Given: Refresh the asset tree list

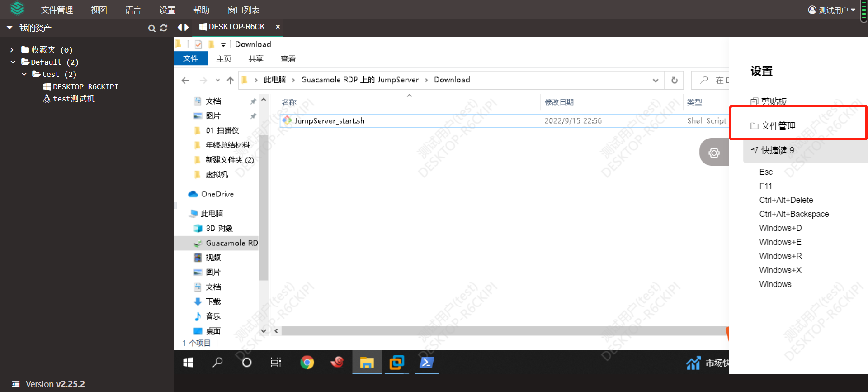Looking at the screenshot, I should pos(164,28).
